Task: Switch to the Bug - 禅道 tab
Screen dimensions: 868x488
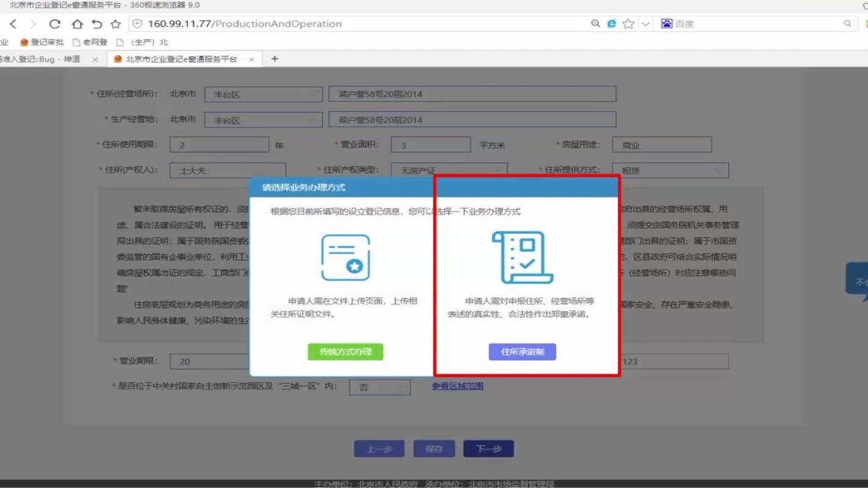Action: (42, 59)
